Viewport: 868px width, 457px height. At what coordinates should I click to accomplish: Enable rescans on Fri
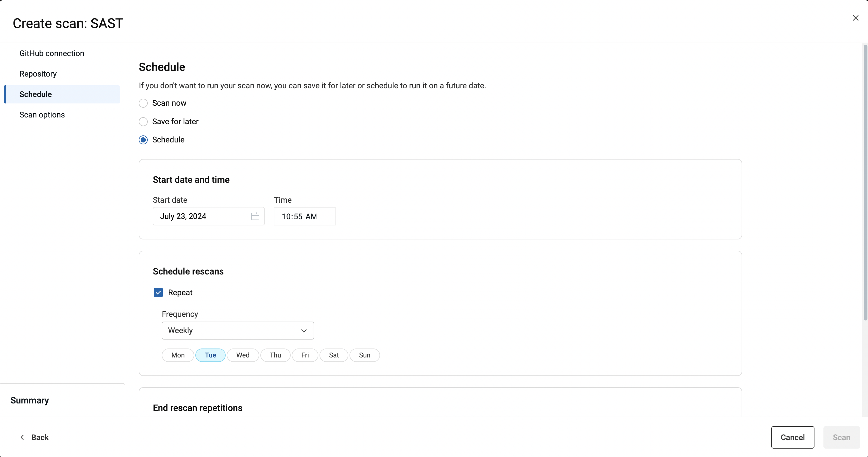(x=305, y=355)
